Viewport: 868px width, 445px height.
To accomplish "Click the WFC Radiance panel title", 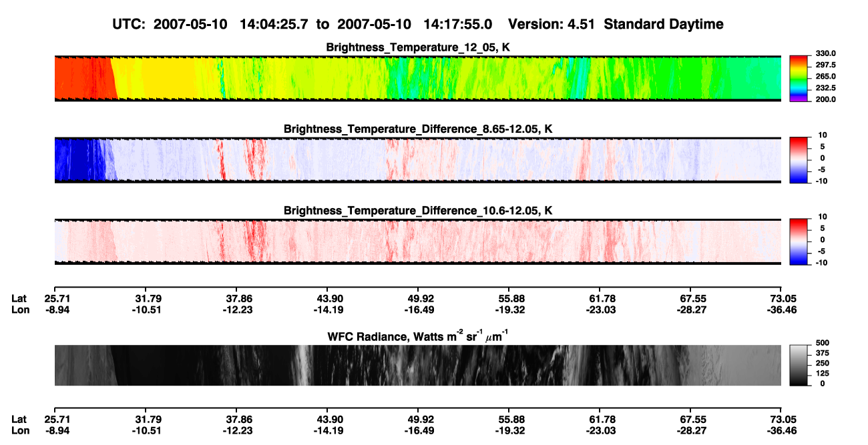I will 418,336.
